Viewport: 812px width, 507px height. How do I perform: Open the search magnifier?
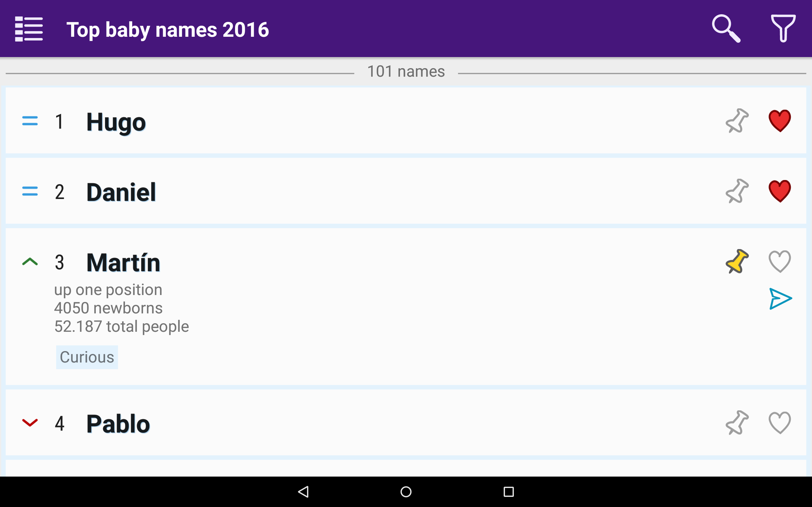[x=726, y=29]
